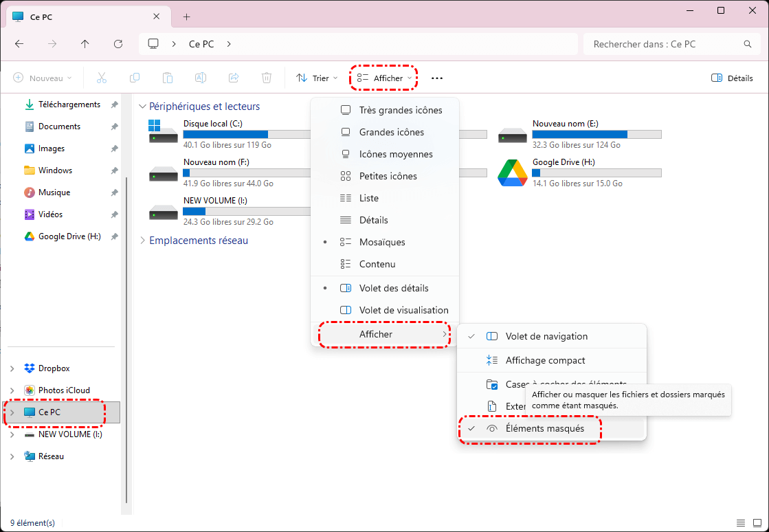Select Détails view in menu
769x532 pixels.
click(x=373, y=220)
